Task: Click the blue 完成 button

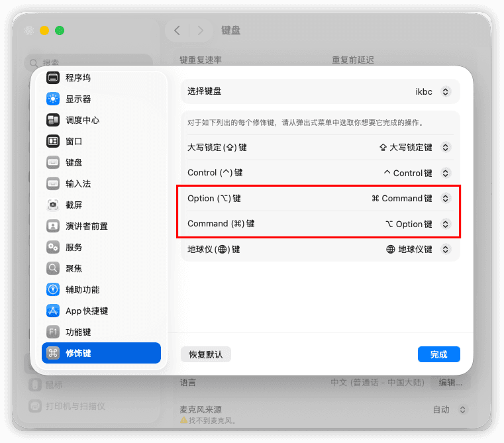Action: point(438,354)
